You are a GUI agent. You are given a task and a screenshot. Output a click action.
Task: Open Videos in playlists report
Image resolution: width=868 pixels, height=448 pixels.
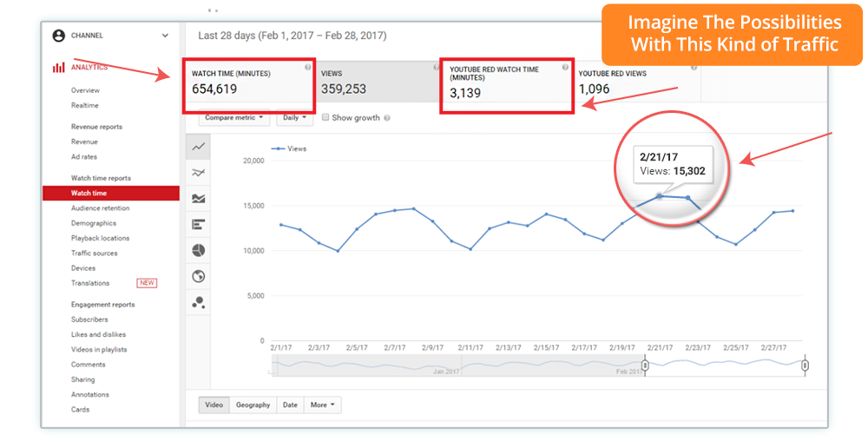pos(99,349)
